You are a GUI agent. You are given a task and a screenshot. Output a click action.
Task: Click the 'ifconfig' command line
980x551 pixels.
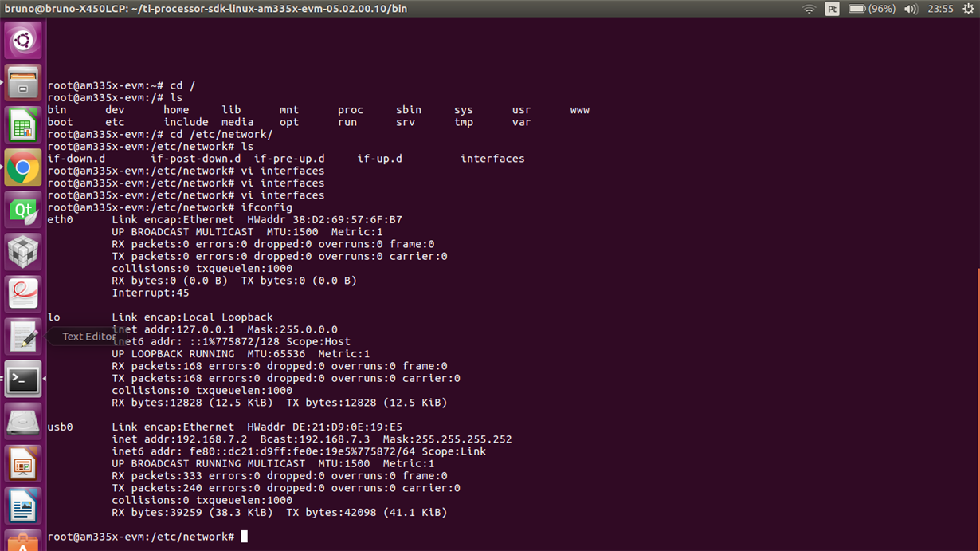170,207
